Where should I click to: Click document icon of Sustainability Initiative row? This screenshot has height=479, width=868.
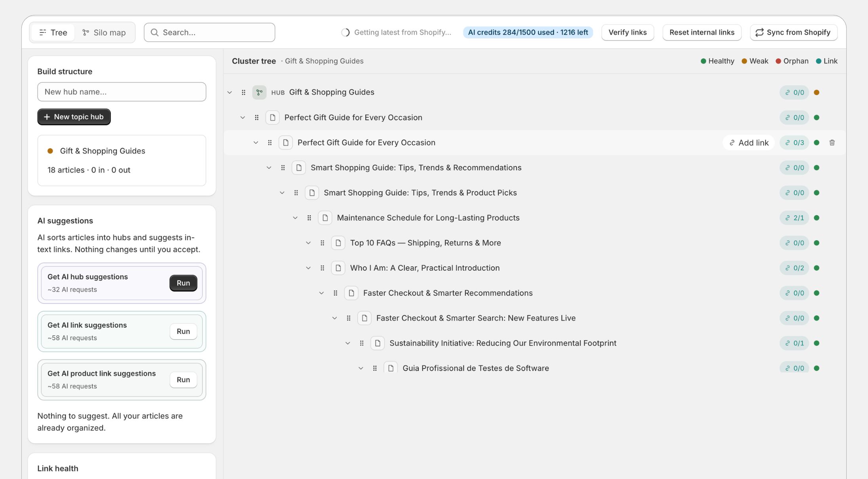pos(378,343)
